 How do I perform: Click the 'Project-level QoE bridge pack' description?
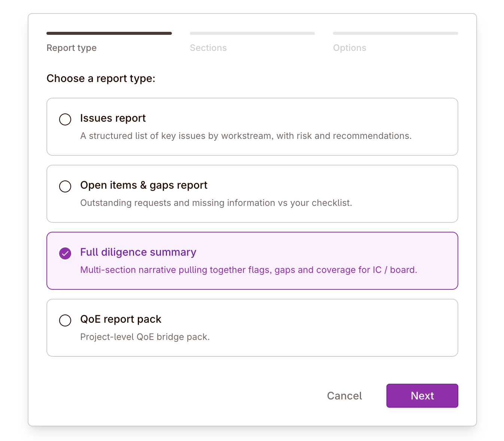[145, 337]
